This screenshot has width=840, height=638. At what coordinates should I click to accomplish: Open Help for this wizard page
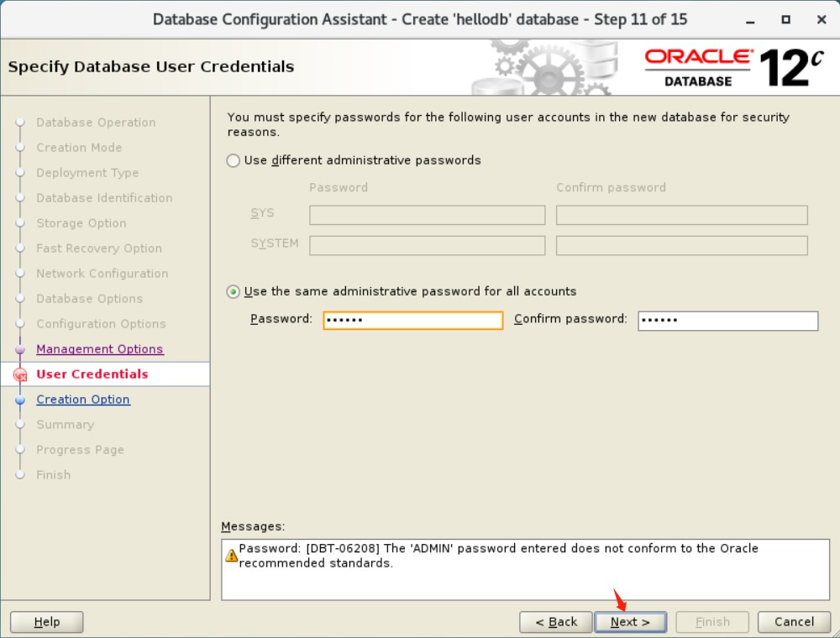pyautogui.click(x=46, y=622)
